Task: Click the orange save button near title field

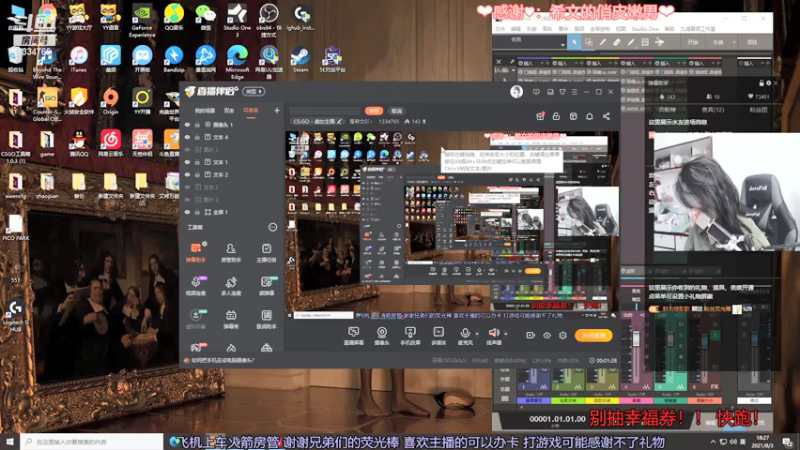Action: [374, 111]
